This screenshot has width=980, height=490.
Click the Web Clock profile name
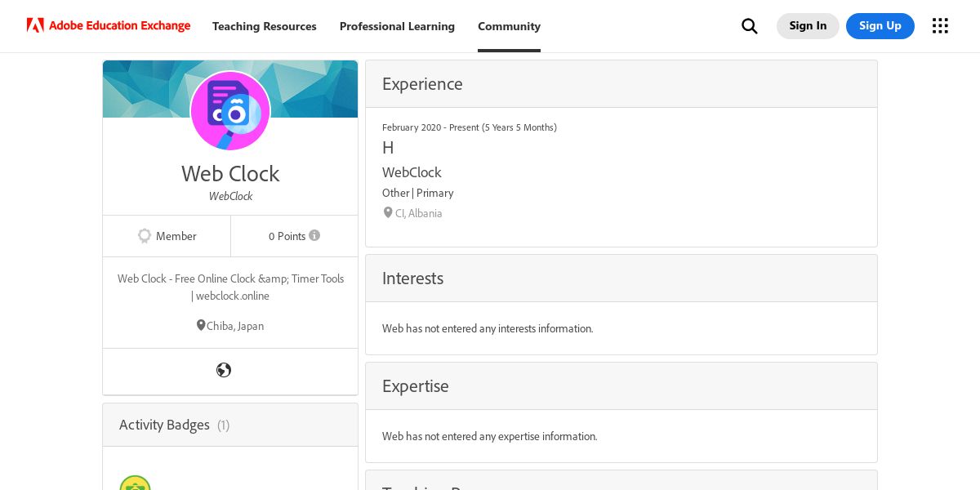(x=230, y=173)
